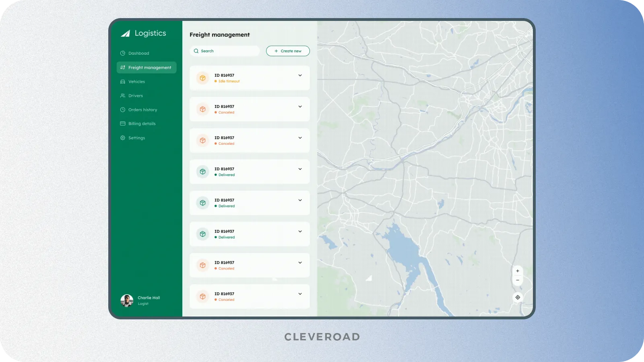Zoom out the map with minus button
644x362 pixels.
[x=518, y=280]
